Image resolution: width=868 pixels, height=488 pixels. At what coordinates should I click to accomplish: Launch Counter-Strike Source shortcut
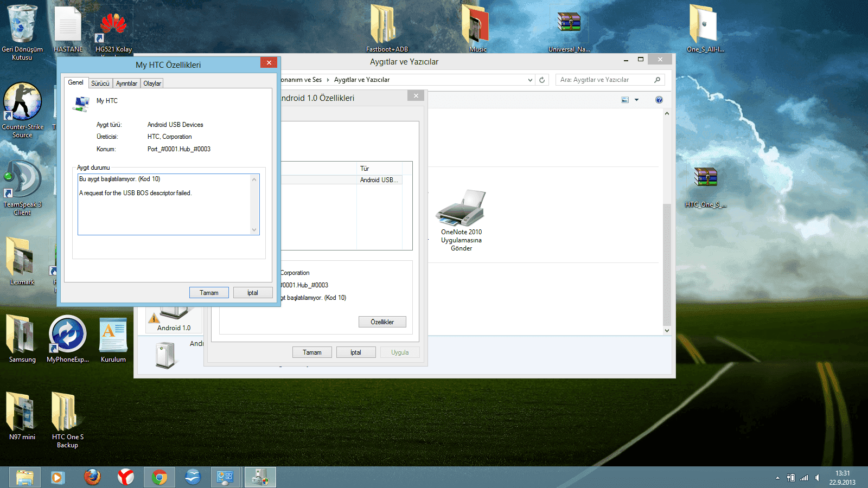[22, 110]
